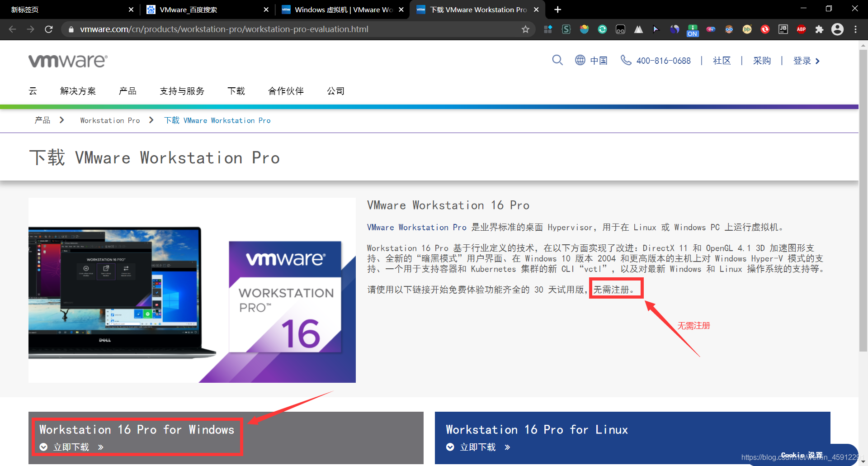Open the 公司 navigation menu

tap(335, 91)
